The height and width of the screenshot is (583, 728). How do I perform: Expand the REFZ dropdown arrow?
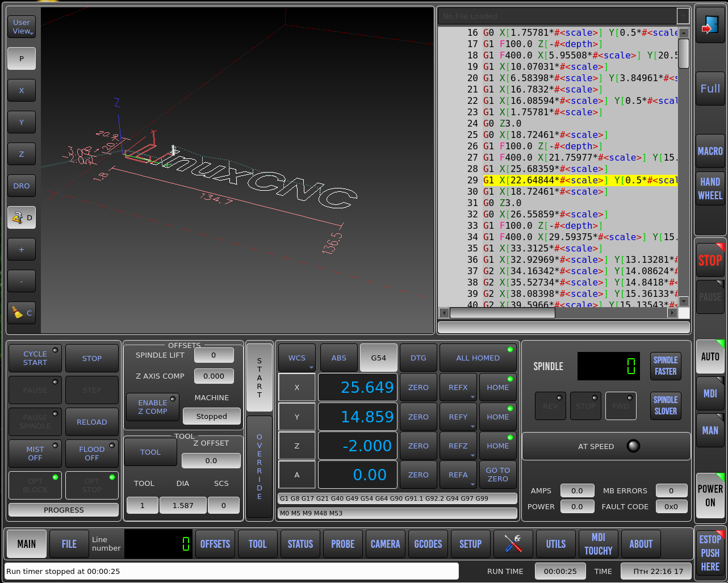(472, 455)
